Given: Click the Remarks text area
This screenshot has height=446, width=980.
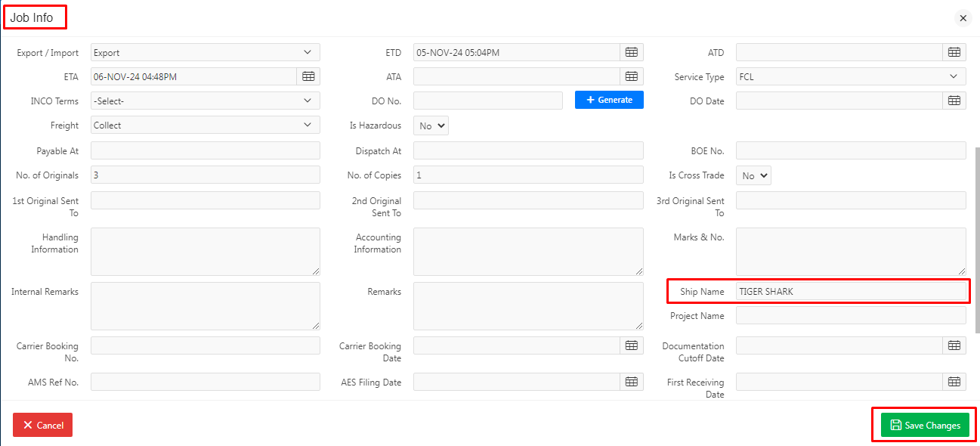Looking at the screenshot, I should click(528, 306).
